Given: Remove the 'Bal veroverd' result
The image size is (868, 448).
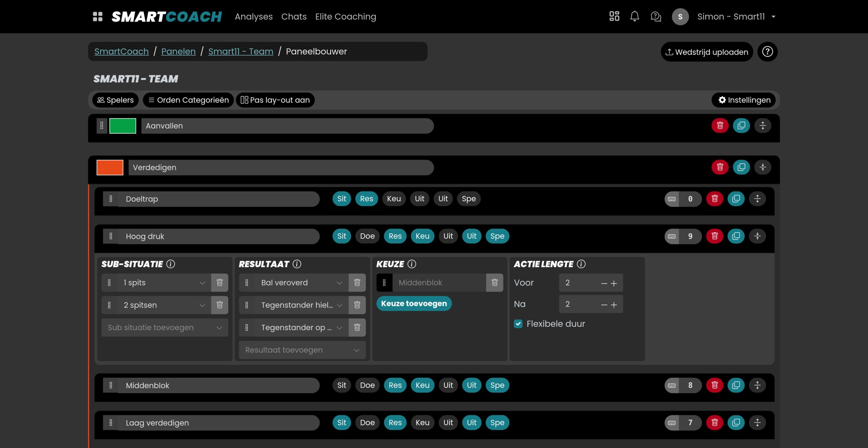Looking at the screenshot, I should 357,283.
